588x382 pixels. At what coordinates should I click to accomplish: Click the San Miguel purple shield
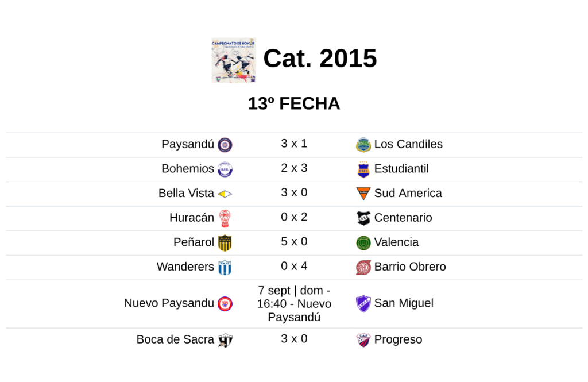pyautogui.click(x=363, y=303)
